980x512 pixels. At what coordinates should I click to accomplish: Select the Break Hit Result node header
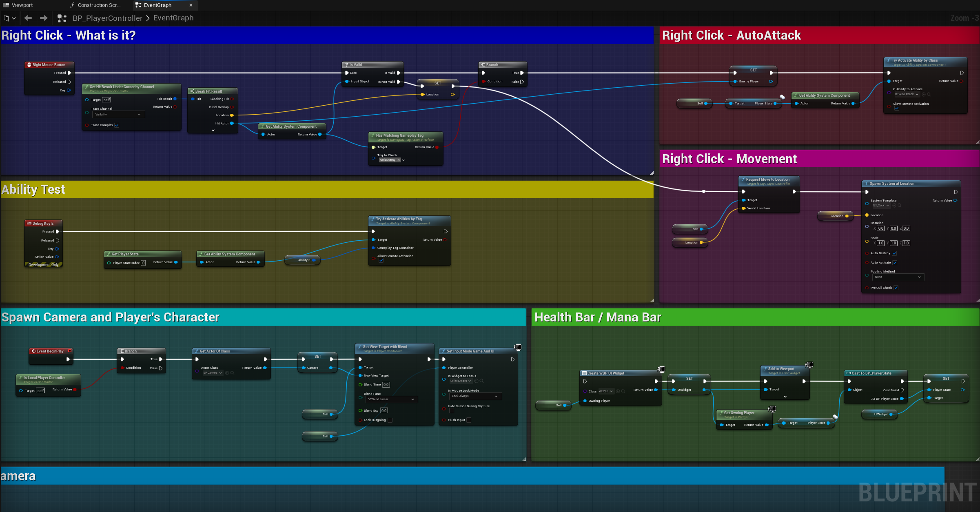[x=213, y=91]
